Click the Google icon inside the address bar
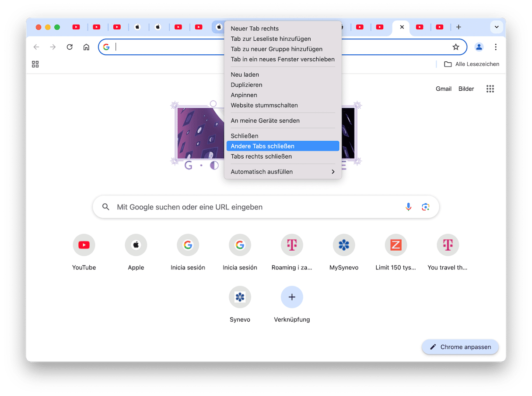The width and height of the screenshot is (532, 396). coord(106,47)
